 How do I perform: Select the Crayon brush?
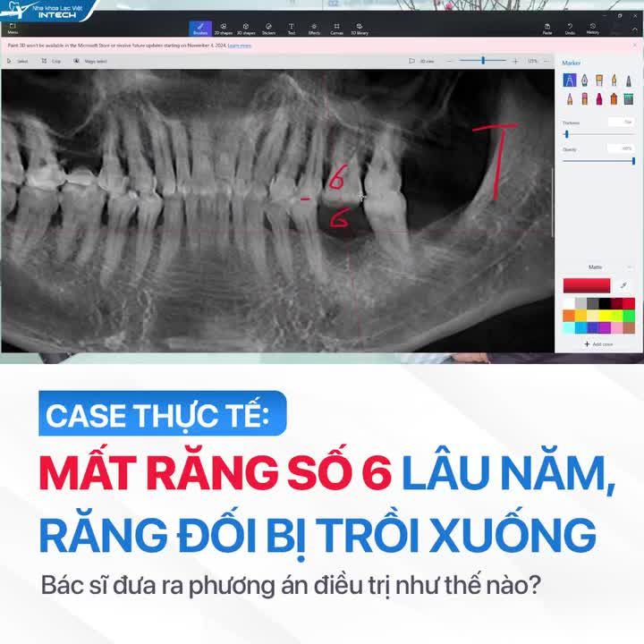click(599, 99)
